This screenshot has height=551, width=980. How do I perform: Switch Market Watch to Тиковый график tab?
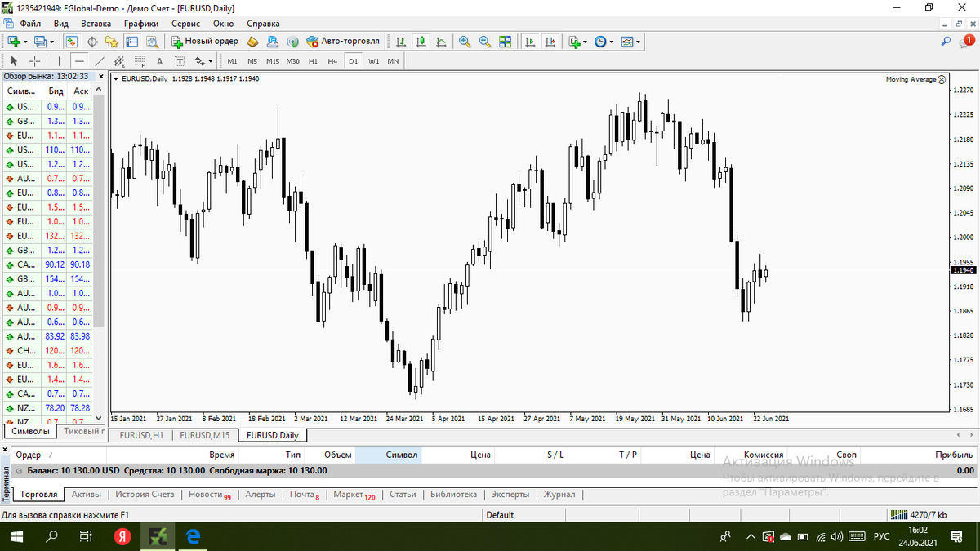(83, 431)
